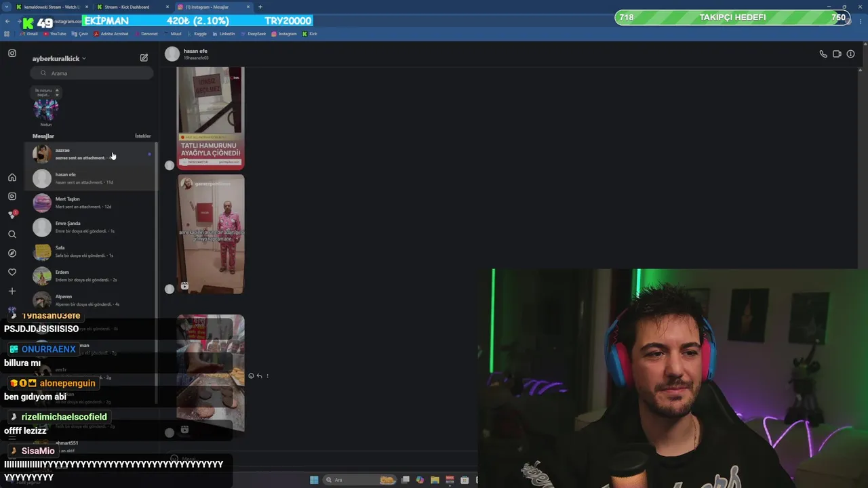Click the taskbar Ara search box
Image resolution: width=868 pixels, height=488 pixels.
359,480
